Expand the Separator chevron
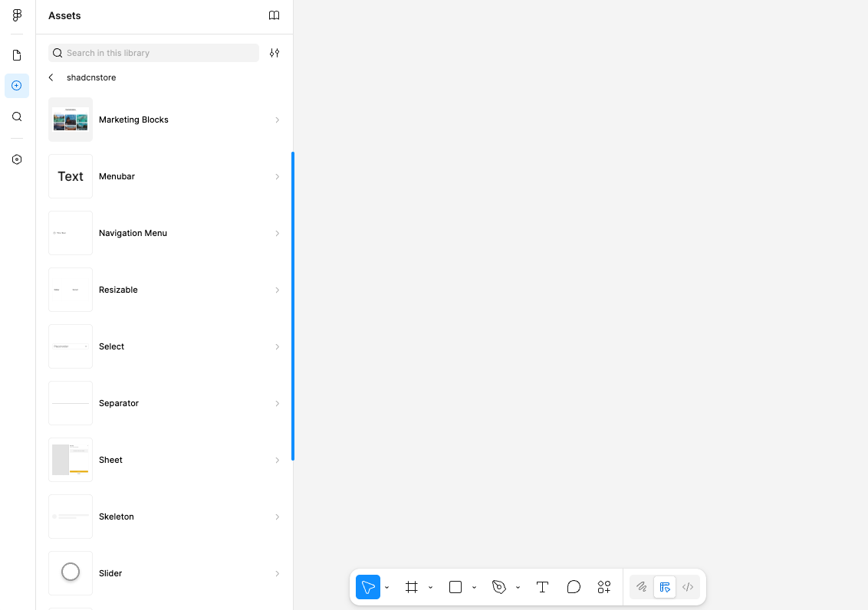 pyautogui.click(x=278, y=403)
